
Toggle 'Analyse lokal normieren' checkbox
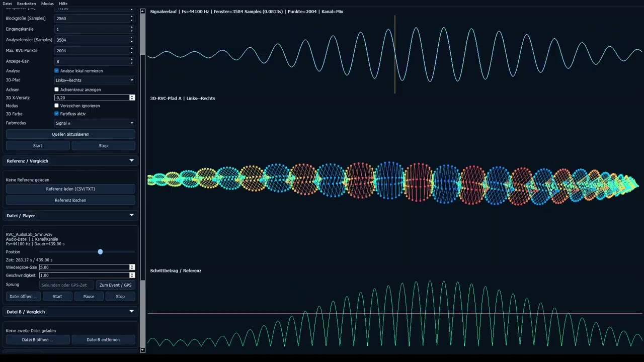click(x=56, y=71)
